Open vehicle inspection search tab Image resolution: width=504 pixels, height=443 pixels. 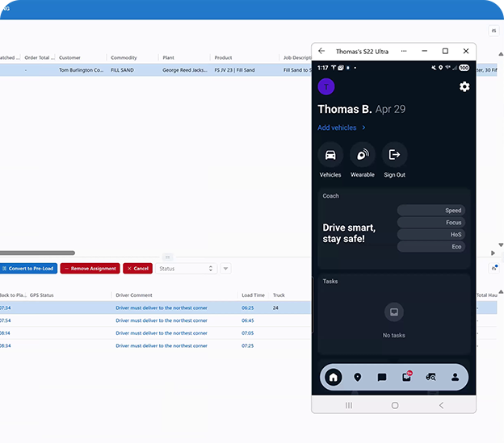[430, 377]
